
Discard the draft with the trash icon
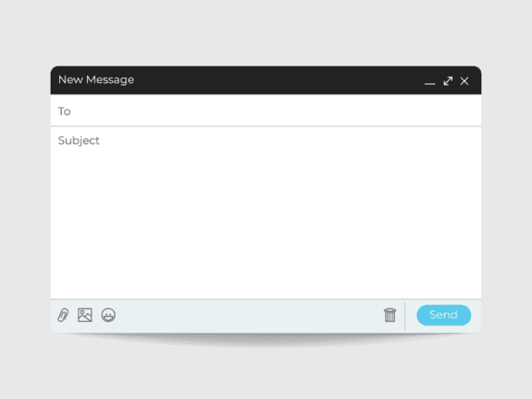tap(390, 315)
